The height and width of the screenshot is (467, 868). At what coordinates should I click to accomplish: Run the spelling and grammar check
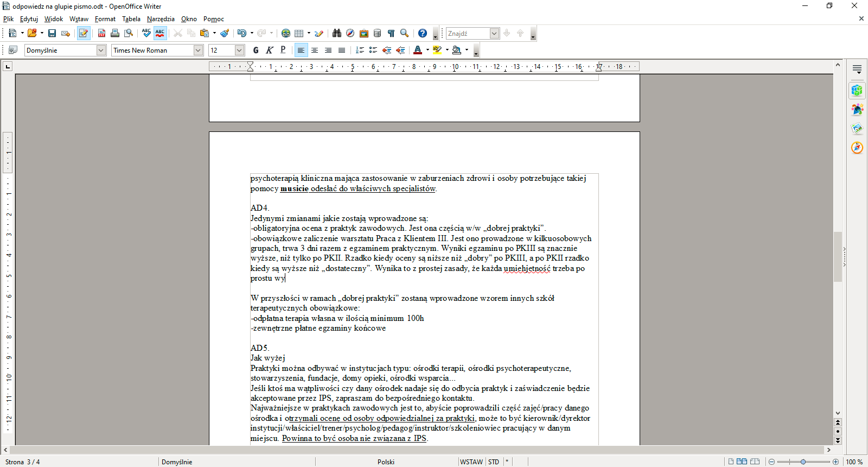click(x=146, y=33)
